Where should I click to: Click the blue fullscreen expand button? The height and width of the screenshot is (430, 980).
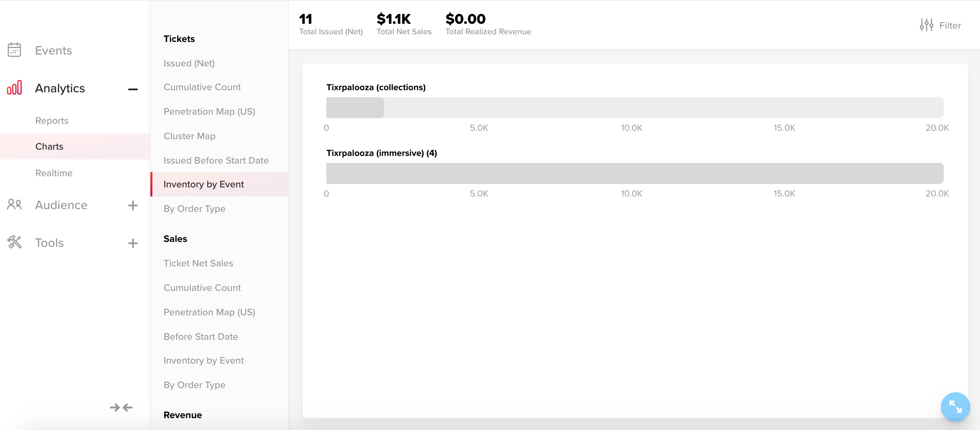point(955,407)
